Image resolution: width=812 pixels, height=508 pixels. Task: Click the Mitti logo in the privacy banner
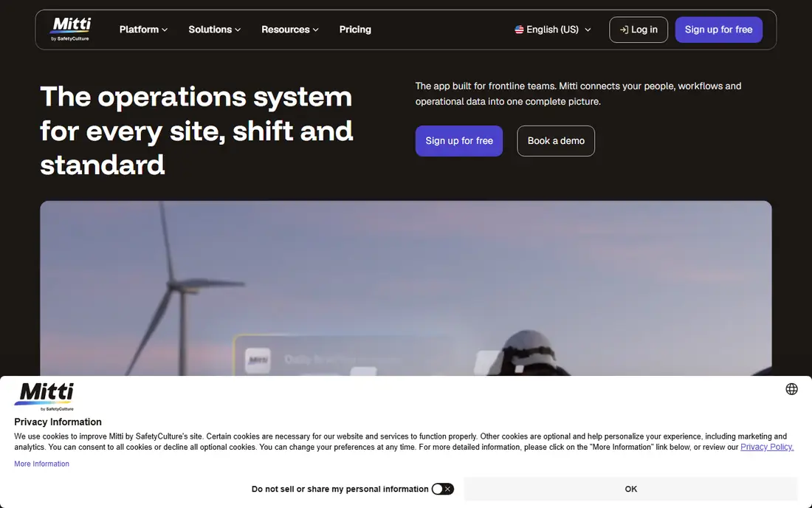click(x=44, y=397)
